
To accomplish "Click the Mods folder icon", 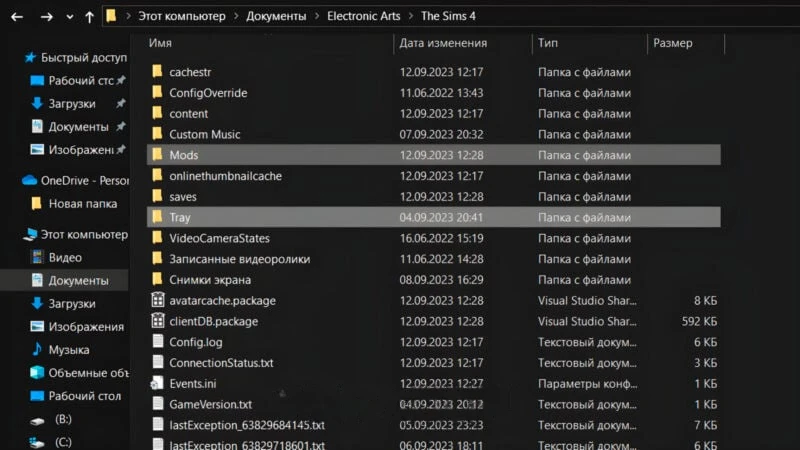I will click(x=157, y=154).
